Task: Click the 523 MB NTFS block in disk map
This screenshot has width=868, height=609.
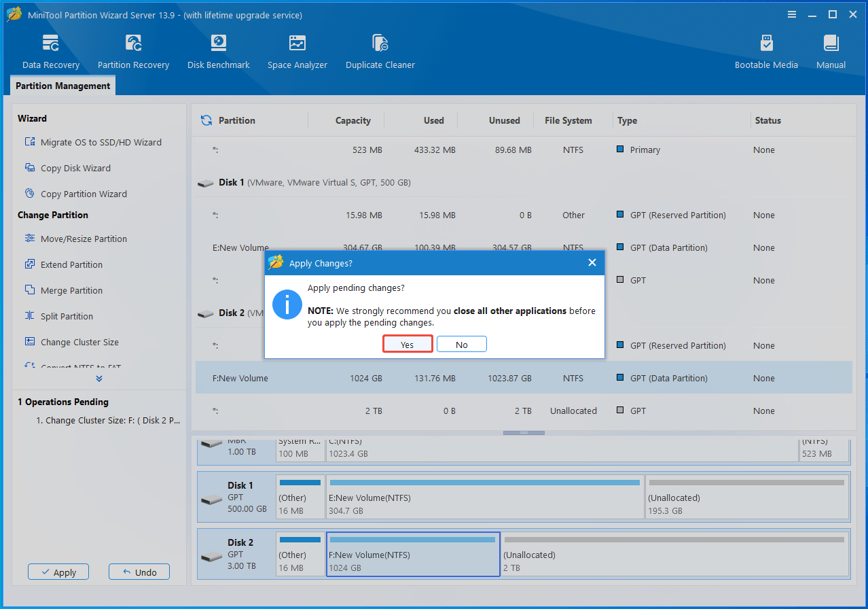Action: pos(825,451)
